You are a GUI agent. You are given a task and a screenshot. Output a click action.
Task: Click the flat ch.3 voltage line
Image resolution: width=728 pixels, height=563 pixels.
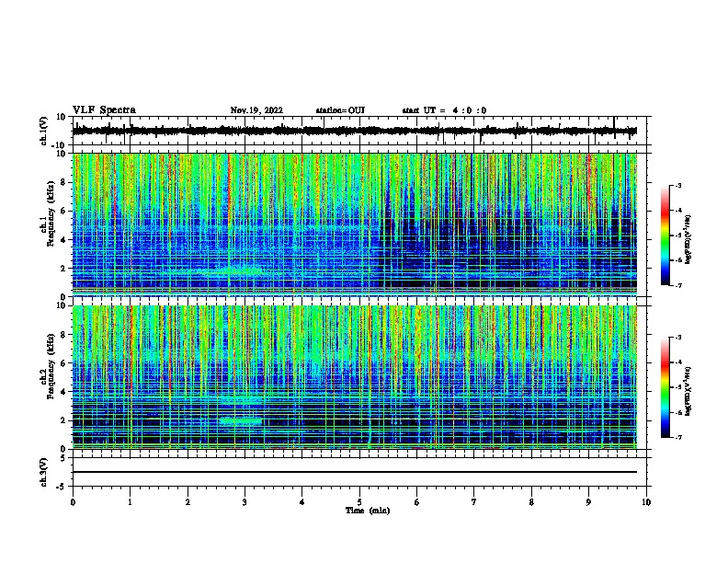(354, 472)
